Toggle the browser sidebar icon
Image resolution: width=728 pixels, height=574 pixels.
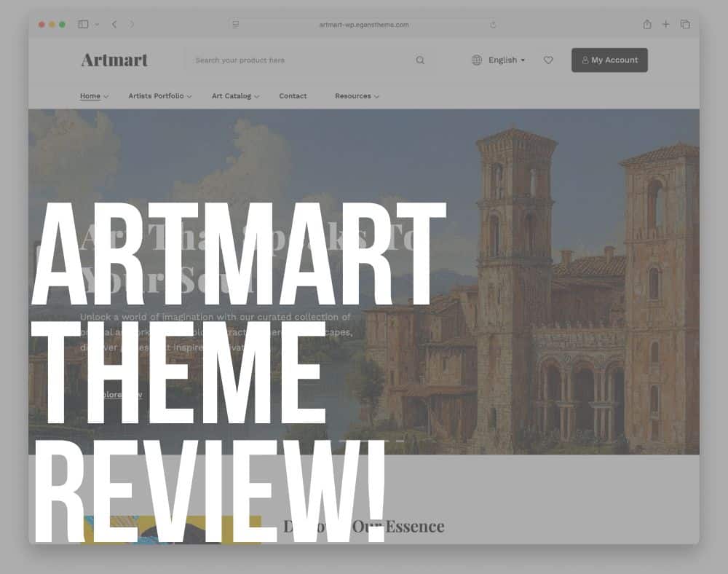pos(83,24)
